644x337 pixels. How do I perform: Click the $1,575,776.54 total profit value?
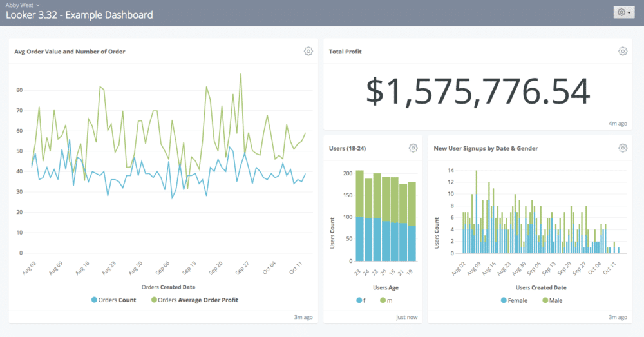[478, 91]
